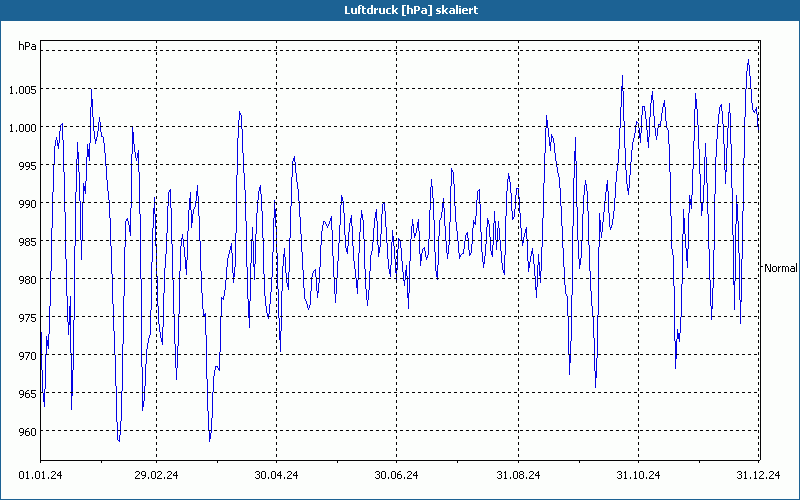Click the '31.10.24' date label
Viewport: 800px width, 500px height.
pos(638,475)
